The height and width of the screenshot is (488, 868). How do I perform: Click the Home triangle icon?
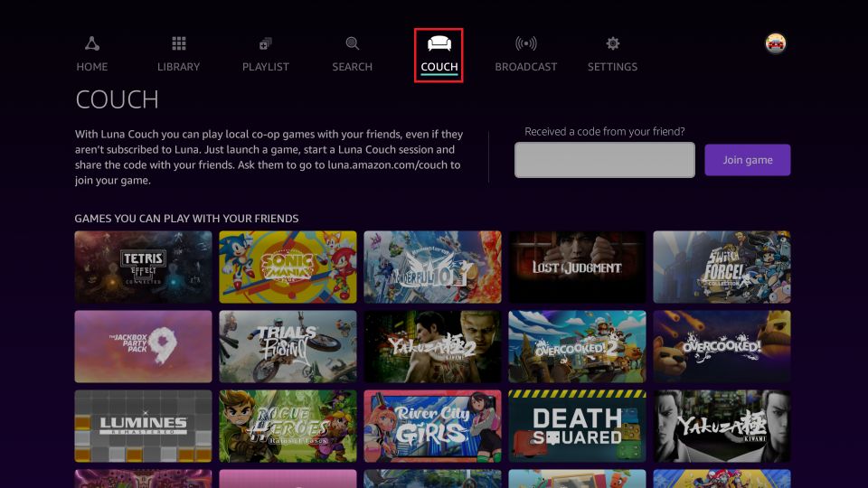(92, 43)
